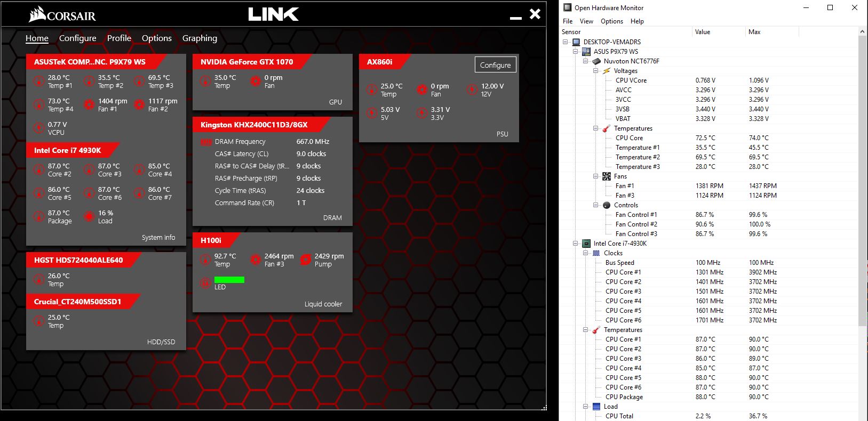The height and width of the screenshot is (421, 868).
Task: Open the View menu in Hardware Monitor
Action: point(586,21)
